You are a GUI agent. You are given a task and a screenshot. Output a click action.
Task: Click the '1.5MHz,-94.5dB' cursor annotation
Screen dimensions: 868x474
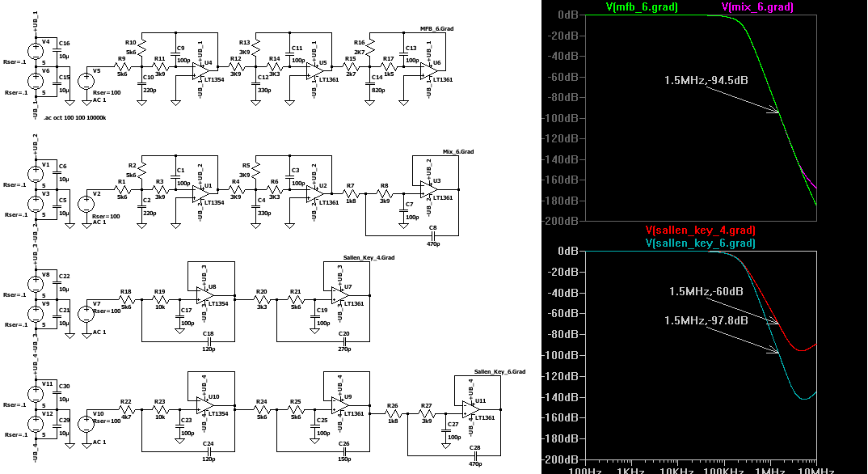706,81
